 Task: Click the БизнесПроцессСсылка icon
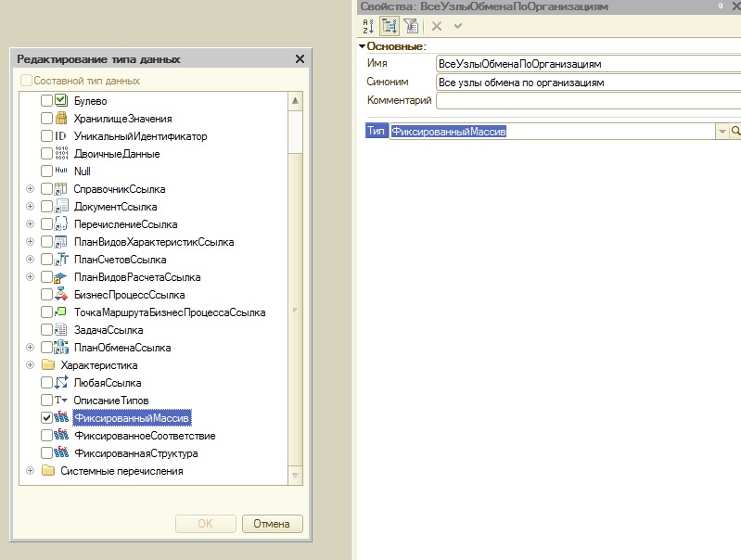click(x=61, y=294)
